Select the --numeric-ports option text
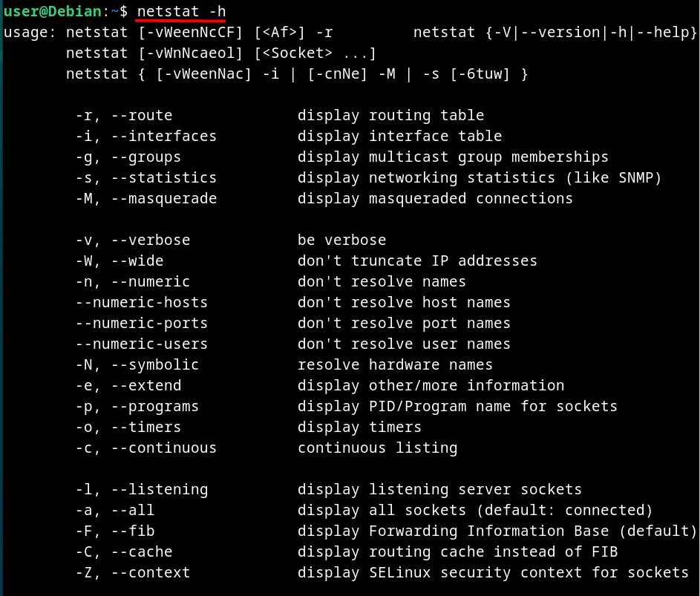Image resolution: width=700 pixels, height=596 pixels. pos(142,323)
